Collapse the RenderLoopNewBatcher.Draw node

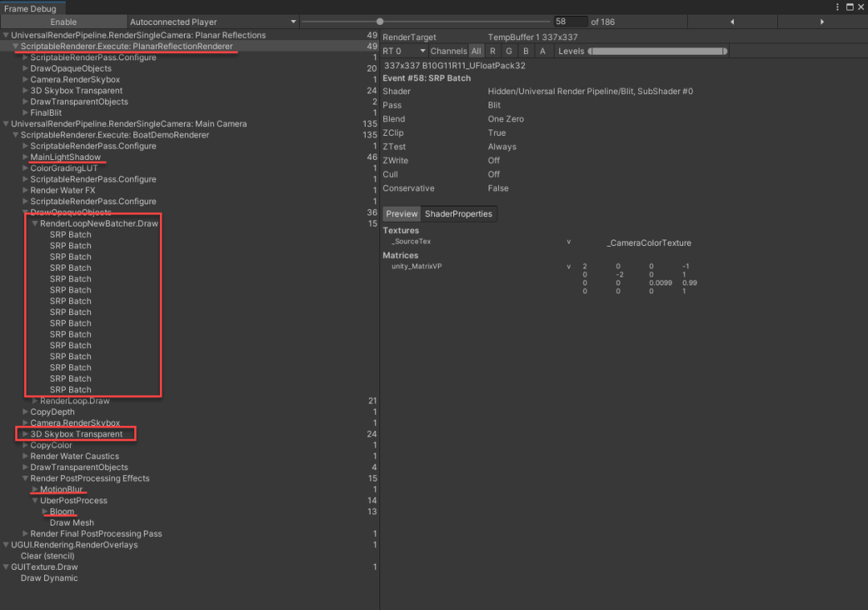pos(35,223)
